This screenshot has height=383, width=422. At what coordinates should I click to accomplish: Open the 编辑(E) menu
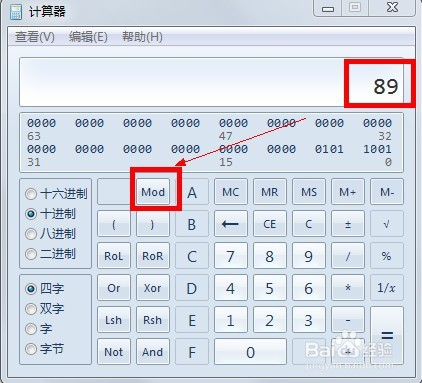tap(88, 37)
